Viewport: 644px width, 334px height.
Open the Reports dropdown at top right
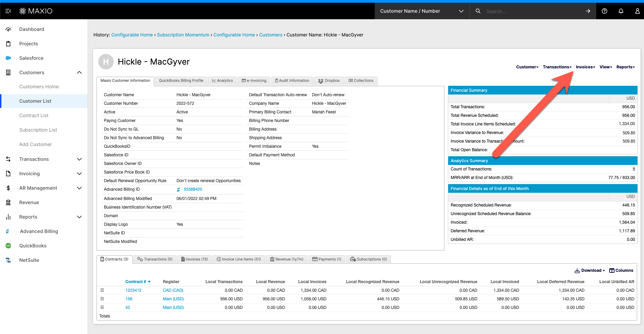[x=625, y=67]
